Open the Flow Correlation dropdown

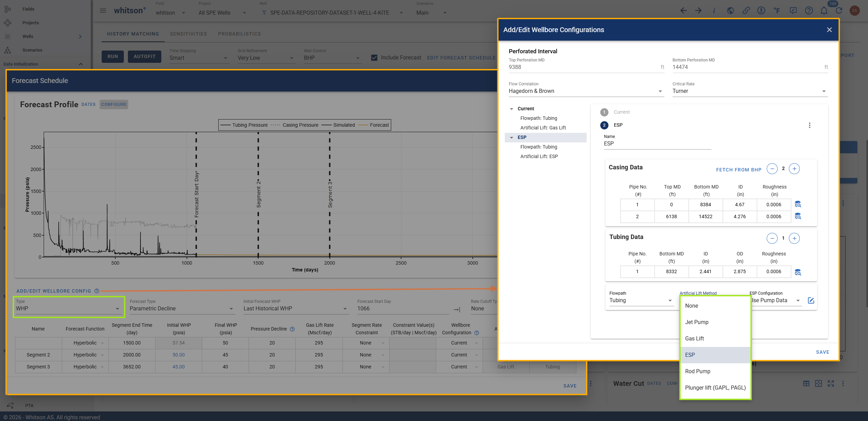click(586, 91)
